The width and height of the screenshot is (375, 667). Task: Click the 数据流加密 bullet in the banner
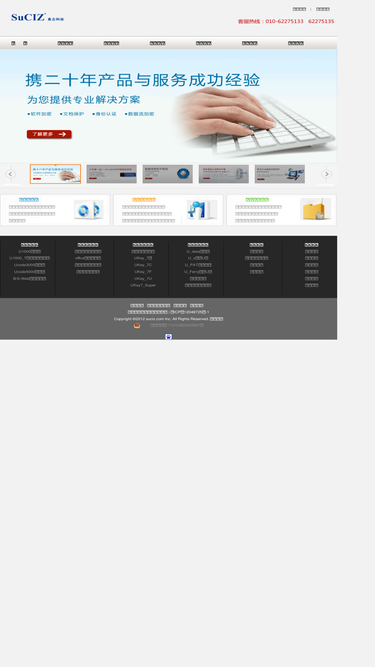tap(139, 114)
